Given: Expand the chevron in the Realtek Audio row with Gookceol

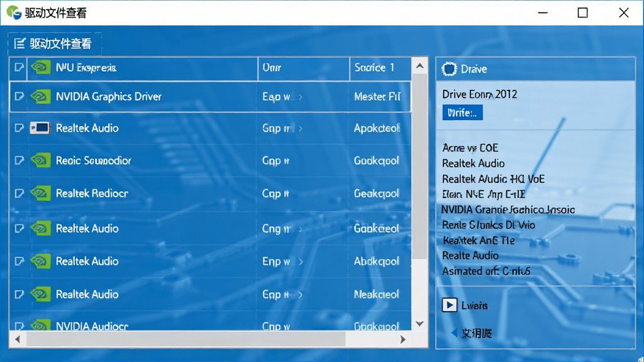Looking at the screenshot, I should [x=300, y=229].
